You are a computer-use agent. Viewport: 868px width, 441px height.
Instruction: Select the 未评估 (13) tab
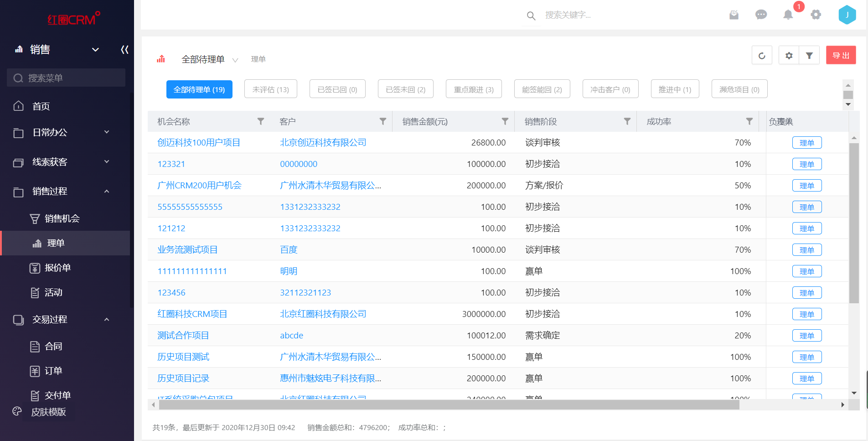click(x=270, y=89)
